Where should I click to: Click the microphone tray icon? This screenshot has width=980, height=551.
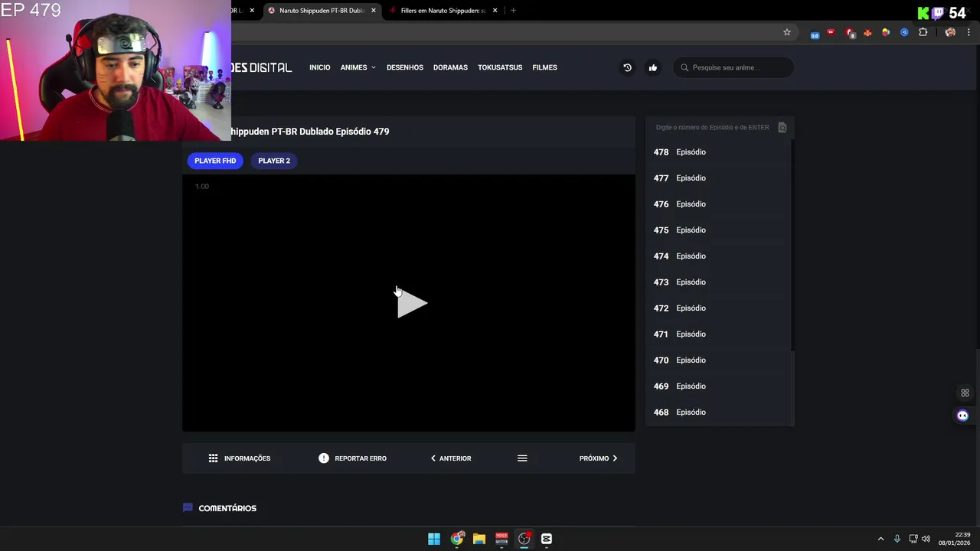click(x=897, y=539)
